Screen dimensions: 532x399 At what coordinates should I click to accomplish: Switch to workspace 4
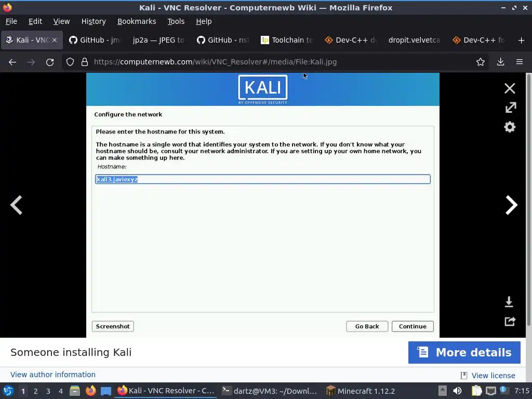pos(61,391)
